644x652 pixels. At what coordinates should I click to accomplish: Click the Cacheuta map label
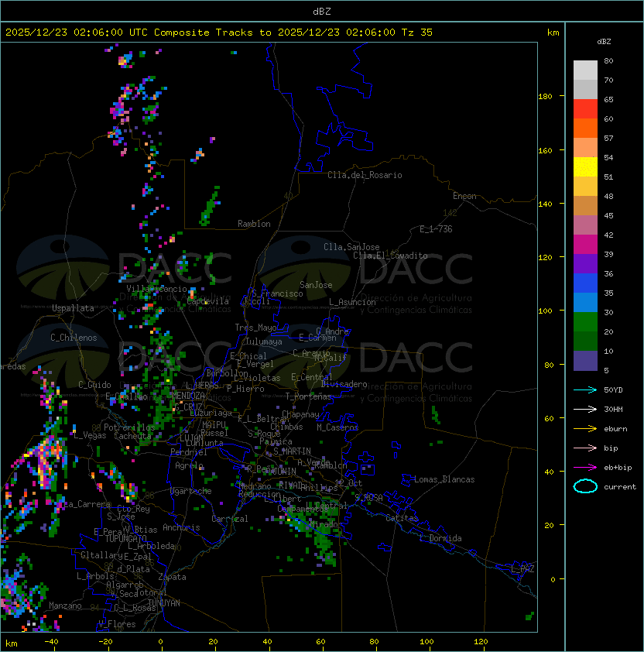(132, 436)
